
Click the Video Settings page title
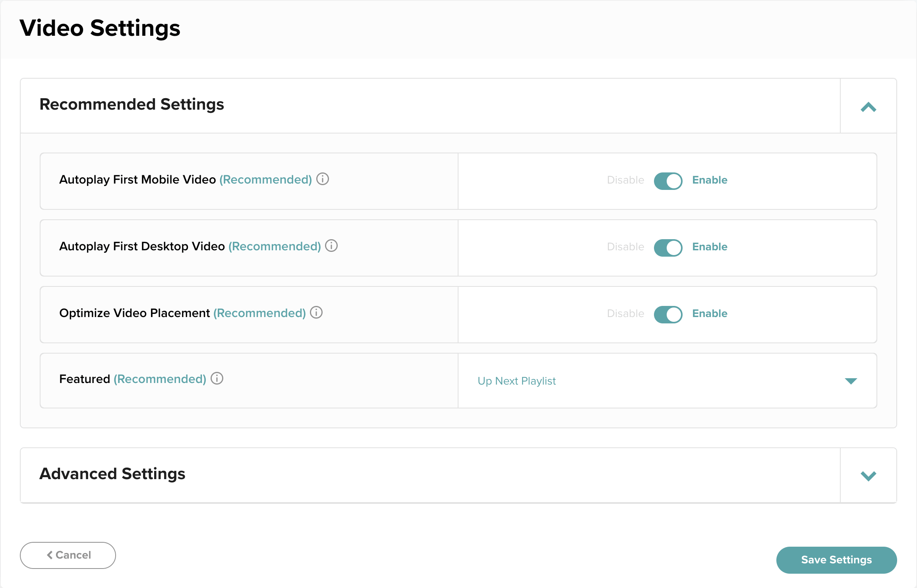(101, 28)
